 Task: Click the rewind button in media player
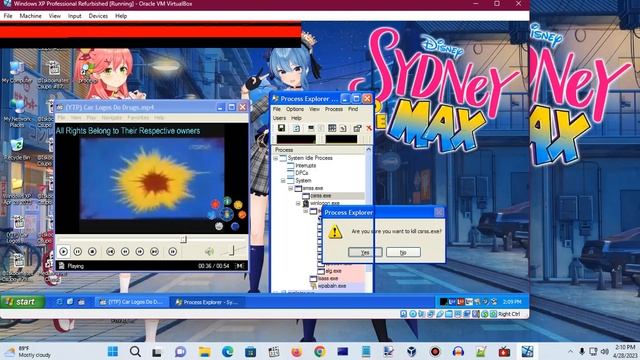[125, 251]
